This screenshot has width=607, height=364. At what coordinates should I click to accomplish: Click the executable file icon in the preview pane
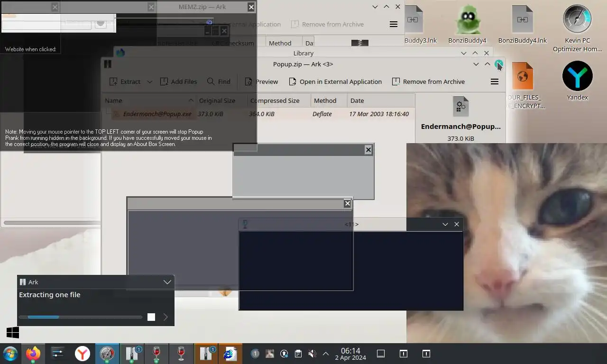pos(460,107)
